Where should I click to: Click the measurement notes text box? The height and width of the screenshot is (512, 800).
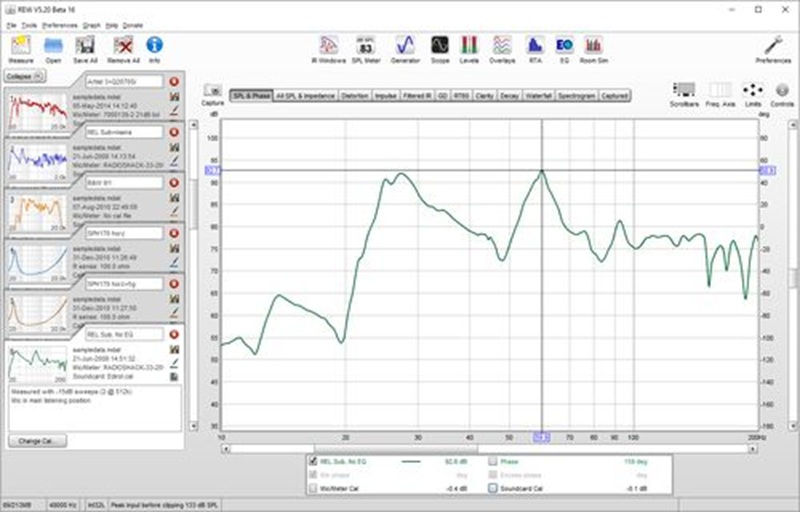click(95, 408)
